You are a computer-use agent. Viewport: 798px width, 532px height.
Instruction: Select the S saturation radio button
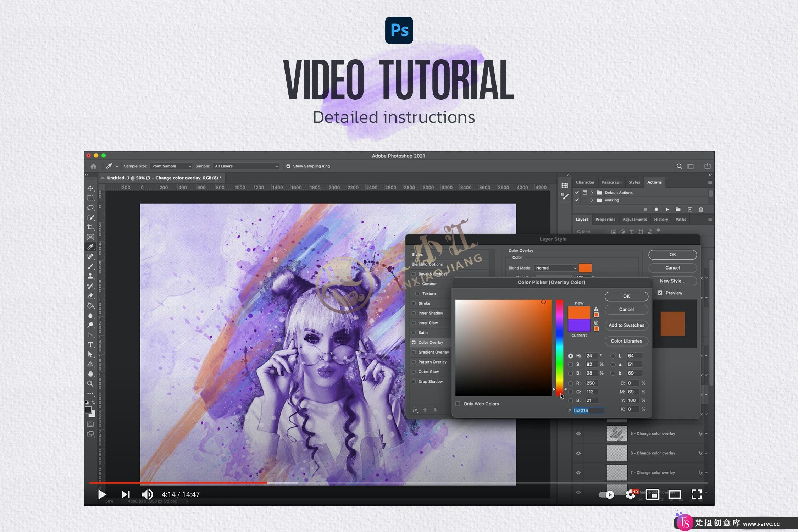[570, 365]
